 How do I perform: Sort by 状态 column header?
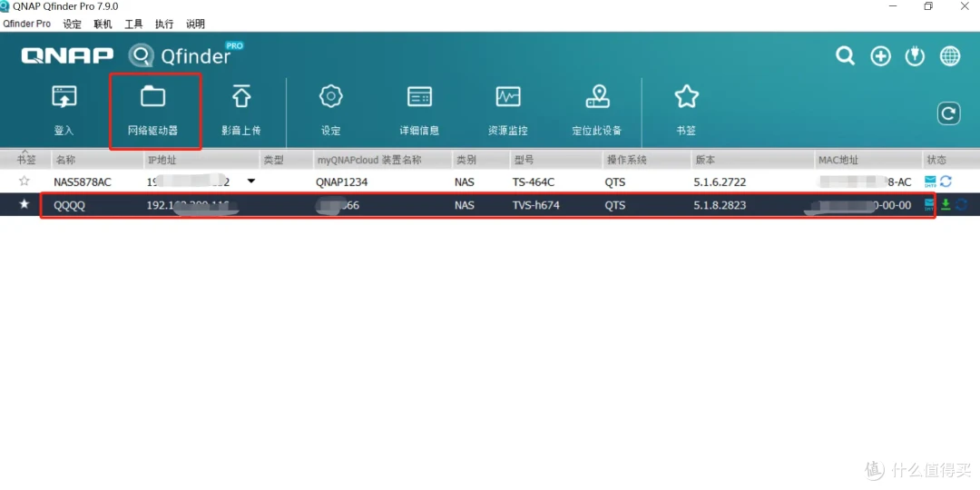point(951,160)
